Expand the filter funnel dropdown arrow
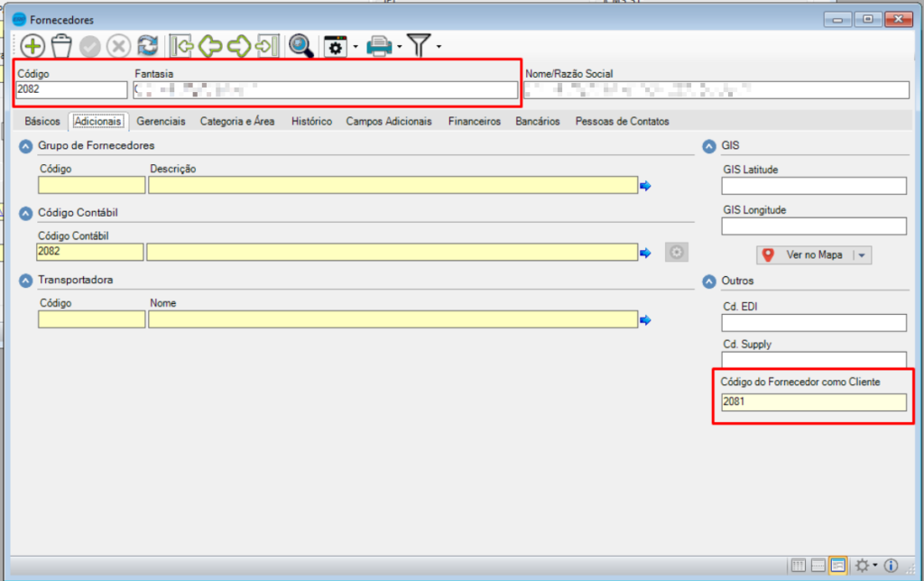924x581 pixels. (x=439, y=47)
